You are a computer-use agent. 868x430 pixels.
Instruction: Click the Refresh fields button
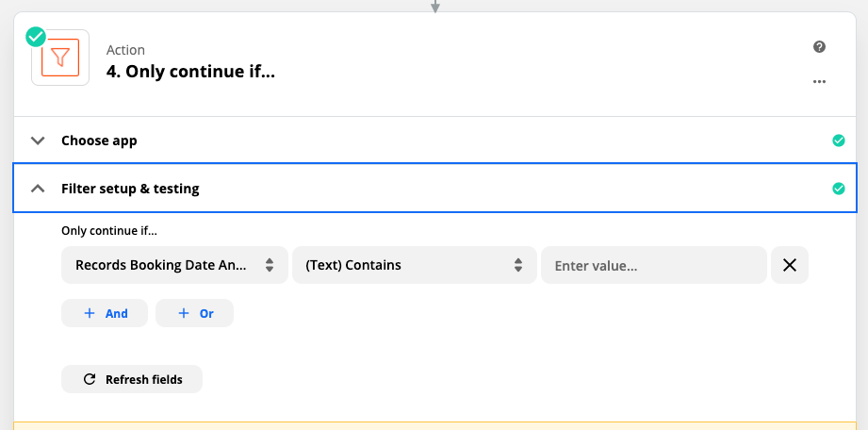(x=132, y=380)
